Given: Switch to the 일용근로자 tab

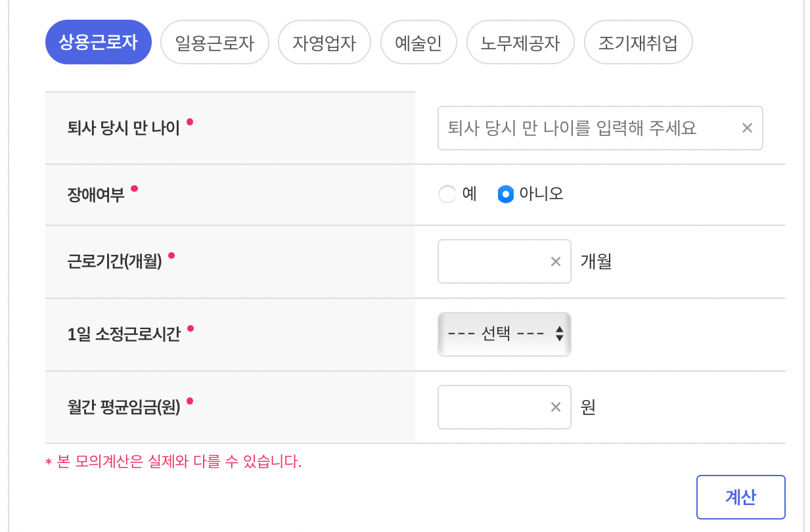Looking at the screenshot, I should 214,41.
